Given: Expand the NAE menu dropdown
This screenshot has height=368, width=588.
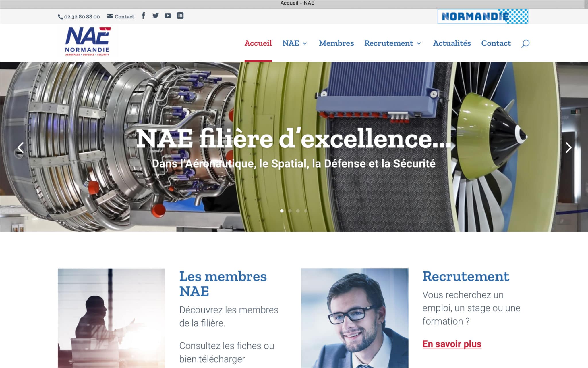Looking at the screenshot, I should [295, 43].
